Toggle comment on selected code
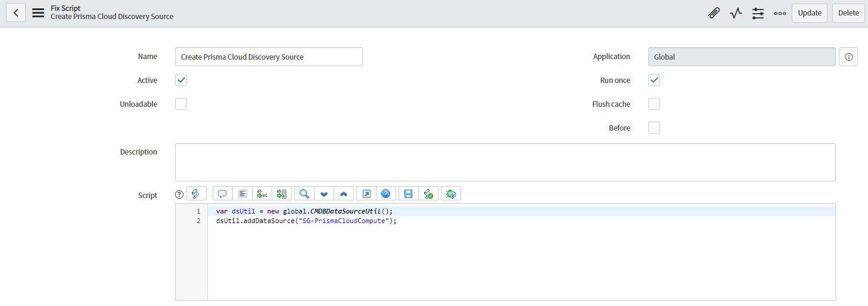The height and width of the screenshot is (306, 868). [x=223, y=193]
